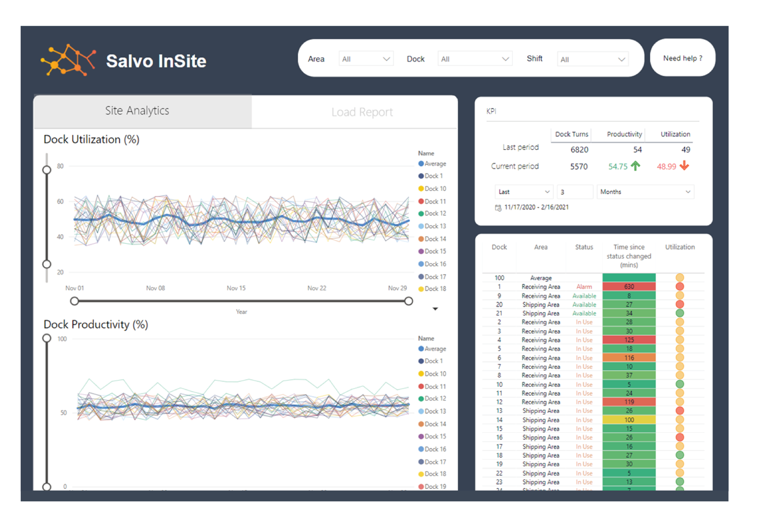Click the Salvo InSite network logo icon
Screen dimensions: 764x532
[68, 60]
